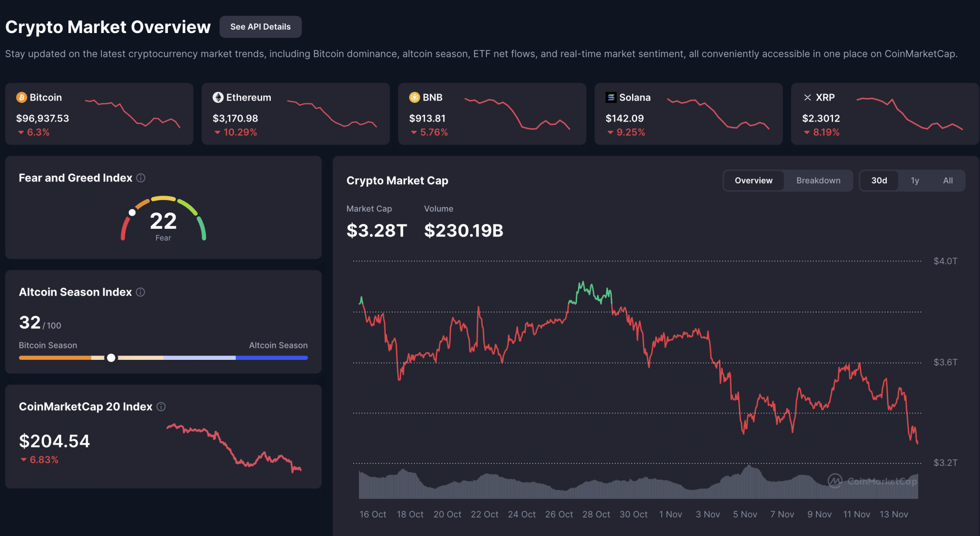Select the 30d timeframe tab

click(879, 180)
